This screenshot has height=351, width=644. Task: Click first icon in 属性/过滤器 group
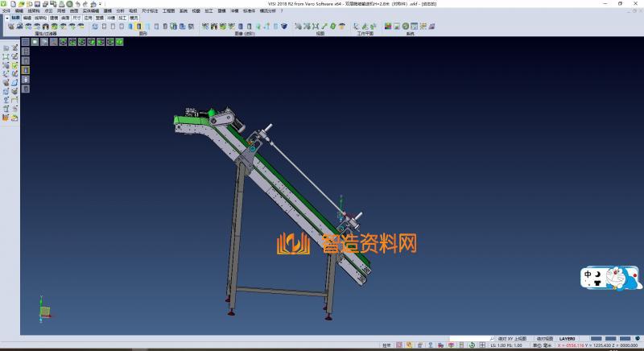tap(10, 27)
